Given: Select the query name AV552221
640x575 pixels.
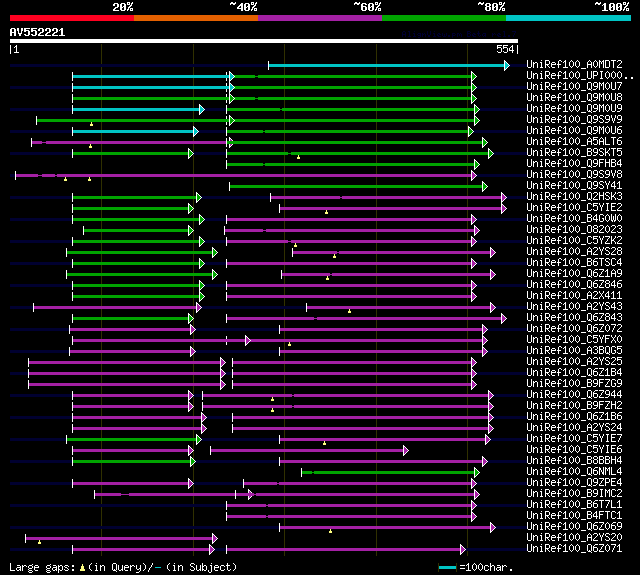Looking at the screenshot, I should pos(37,32).
